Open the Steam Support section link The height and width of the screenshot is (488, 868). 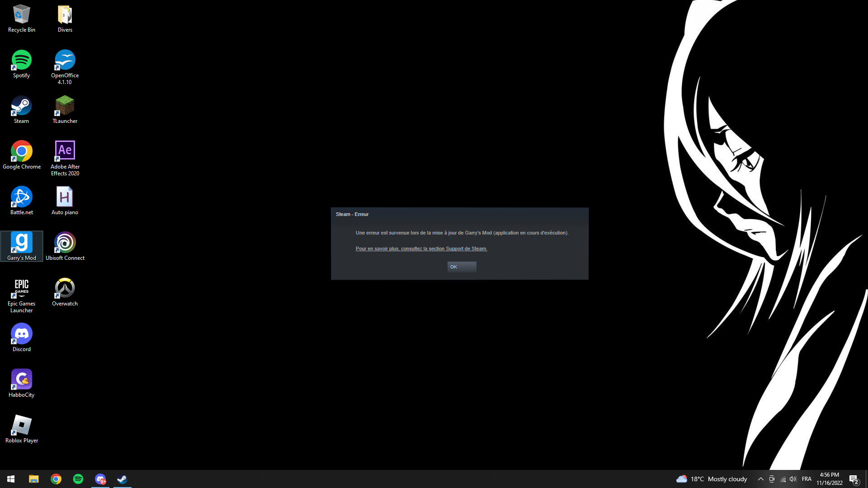point(421,249)
